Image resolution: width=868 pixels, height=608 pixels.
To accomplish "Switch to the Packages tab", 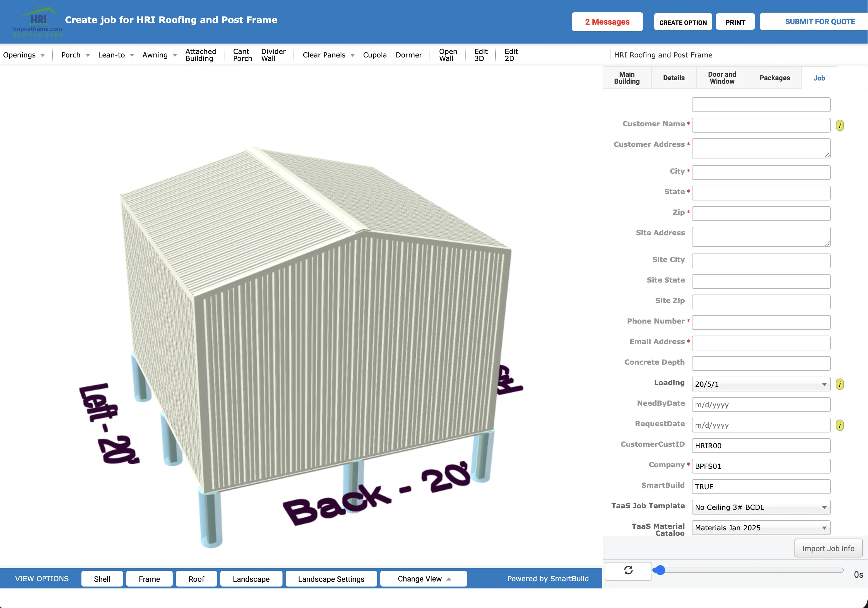I will [x=774, y=78].
